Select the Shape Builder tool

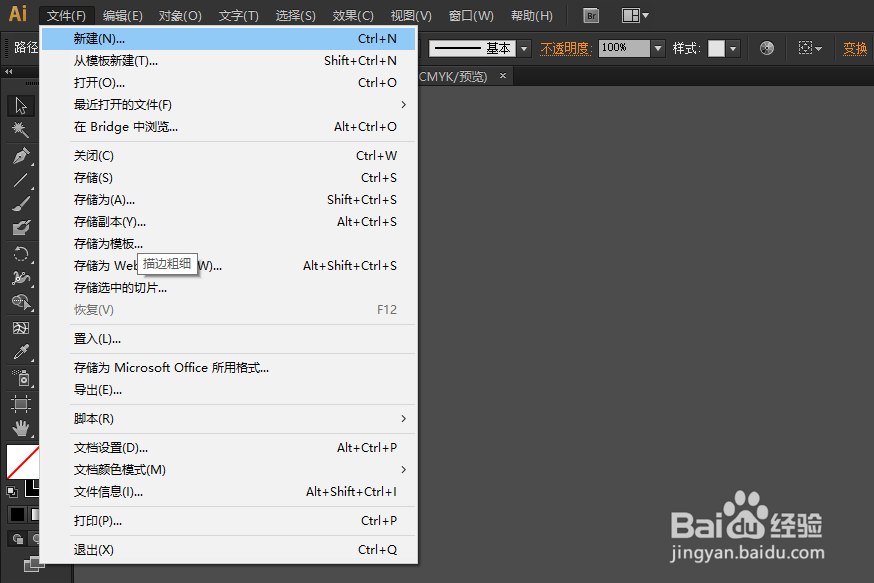click(21, 302)
